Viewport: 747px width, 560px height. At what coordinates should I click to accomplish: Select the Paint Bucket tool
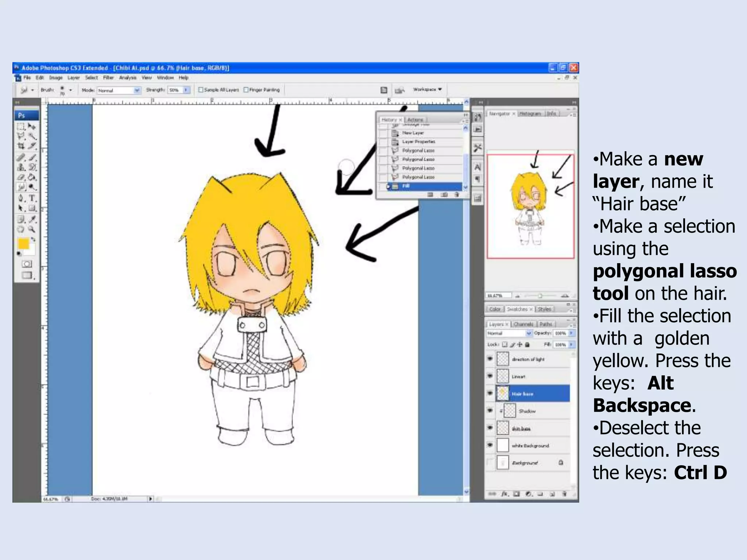(32, 177)
